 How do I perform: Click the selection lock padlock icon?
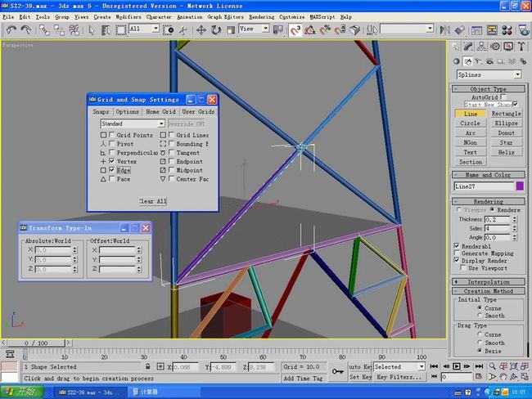tap(147, 366)
